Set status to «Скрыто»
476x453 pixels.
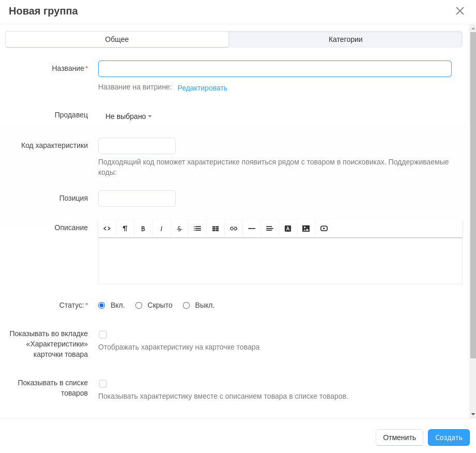click(x=139, y=306)
